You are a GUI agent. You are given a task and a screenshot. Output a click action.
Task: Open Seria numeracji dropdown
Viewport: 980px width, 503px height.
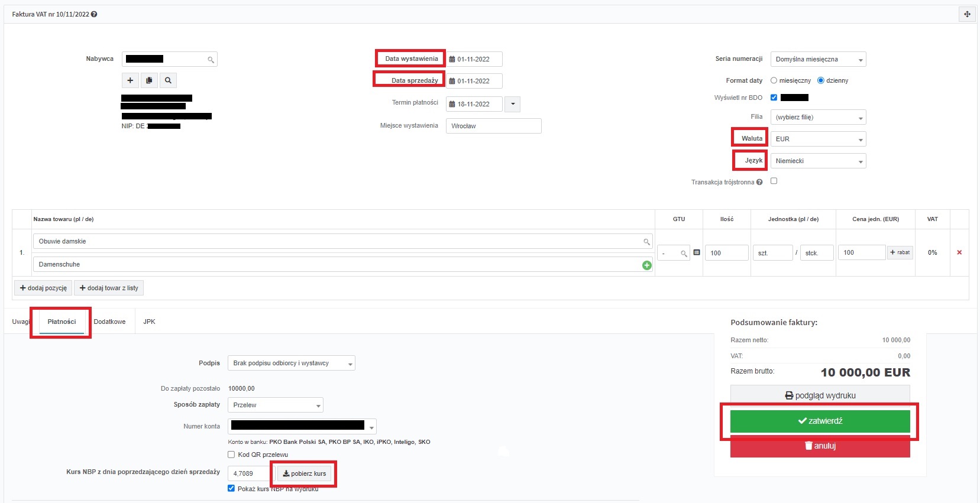[818, 59]
